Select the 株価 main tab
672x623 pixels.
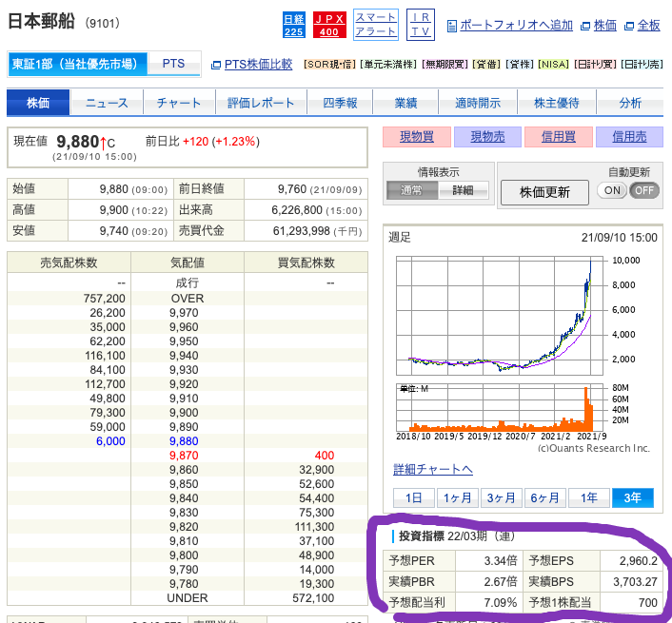pyautogui.click(x=38, y=103)
